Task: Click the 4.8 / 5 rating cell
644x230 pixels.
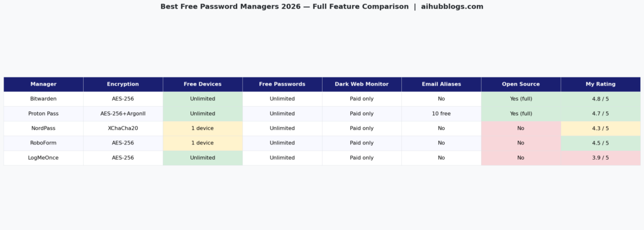Action: pyautogui.click(x=601, y=99)
